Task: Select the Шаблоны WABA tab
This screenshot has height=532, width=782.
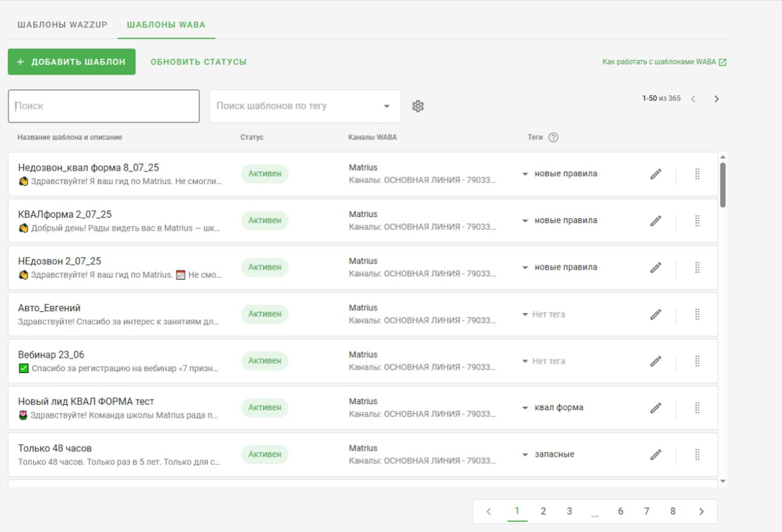Action: tap(166, 25)
